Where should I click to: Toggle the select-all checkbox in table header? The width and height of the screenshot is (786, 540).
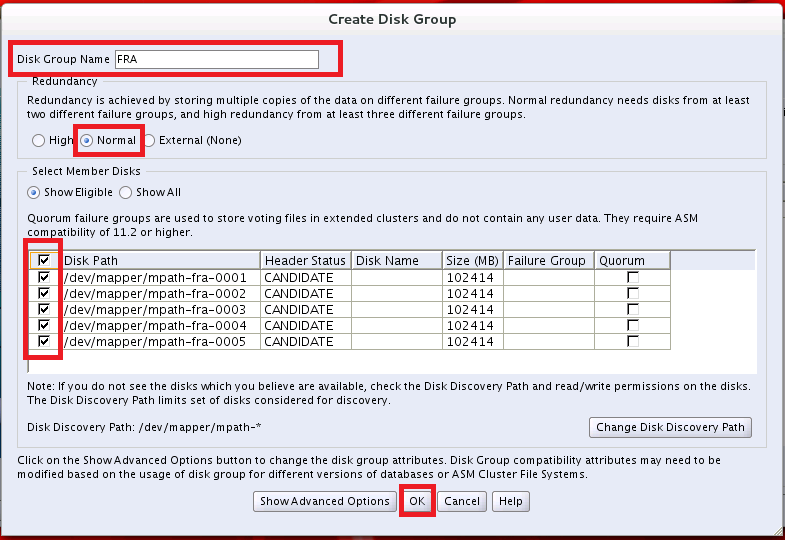pyautogui.click(x=44, y=261)
